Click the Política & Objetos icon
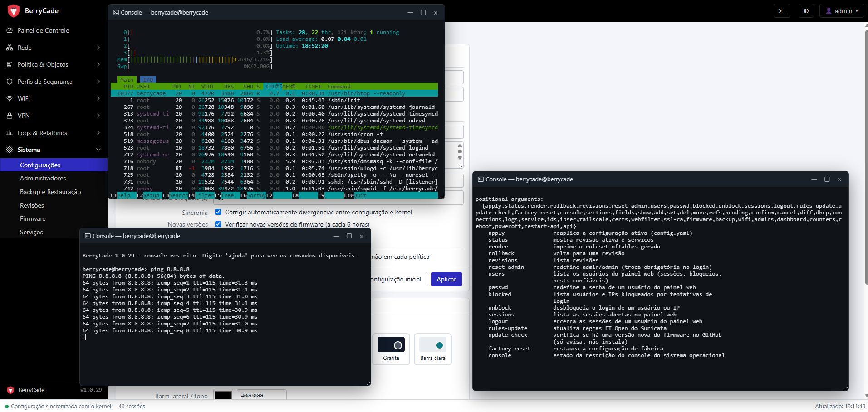Image resolution: width=868 pixels, height=412 pixels. point(10,64)
